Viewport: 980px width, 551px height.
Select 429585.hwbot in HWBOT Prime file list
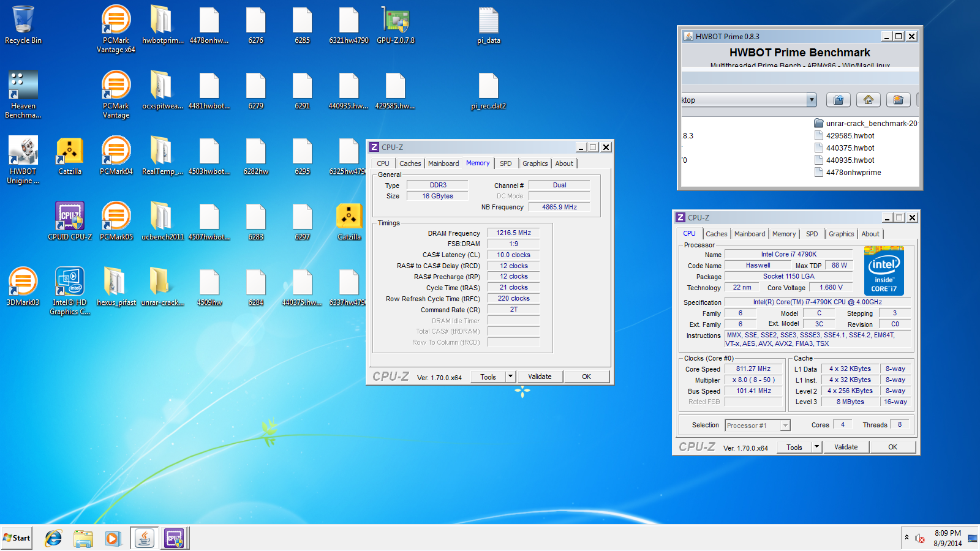click(850, 136)
